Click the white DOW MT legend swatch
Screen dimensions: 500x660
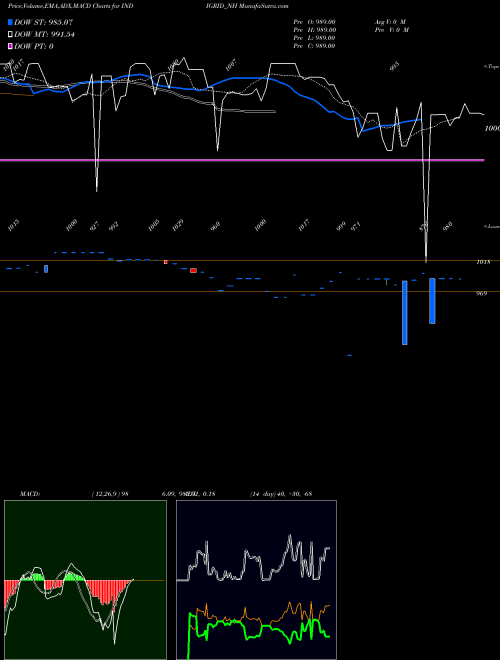pos(10,34)
